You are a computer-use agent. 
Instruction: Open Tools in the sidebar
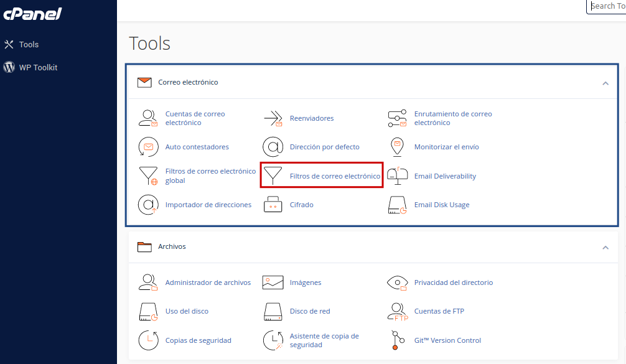[29, 44]
